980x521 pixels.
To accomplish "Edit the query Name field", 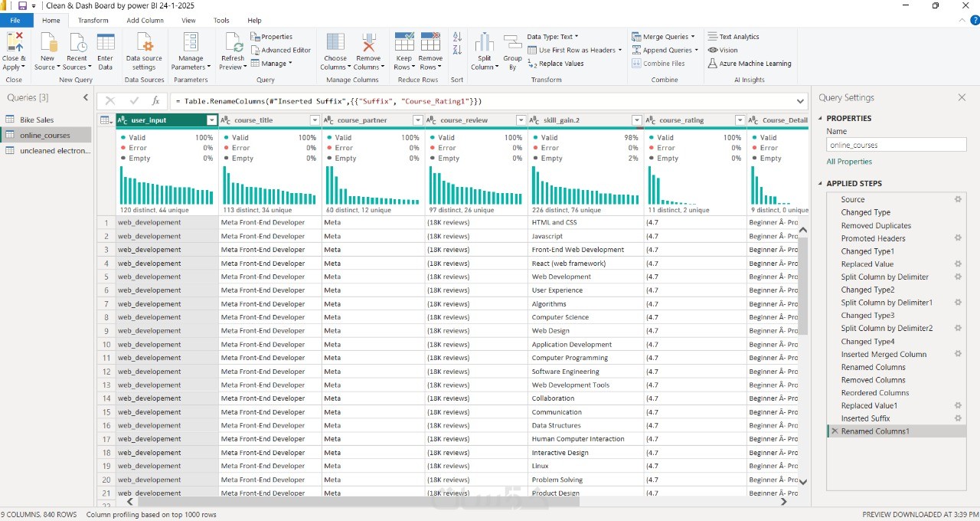I will point(897,145).
